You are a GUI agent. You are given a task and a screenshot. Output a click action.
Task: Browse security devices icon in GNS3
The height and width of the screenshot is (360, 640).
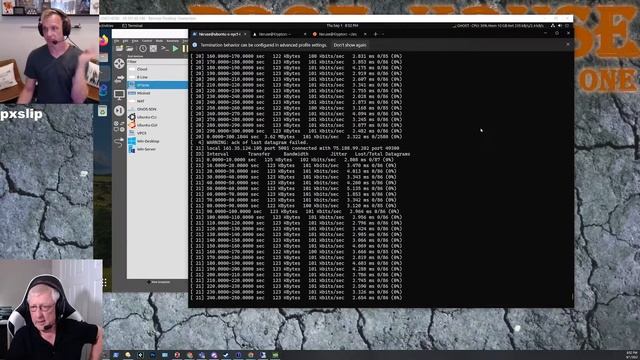pyautogui.click(x=119, y=111)
